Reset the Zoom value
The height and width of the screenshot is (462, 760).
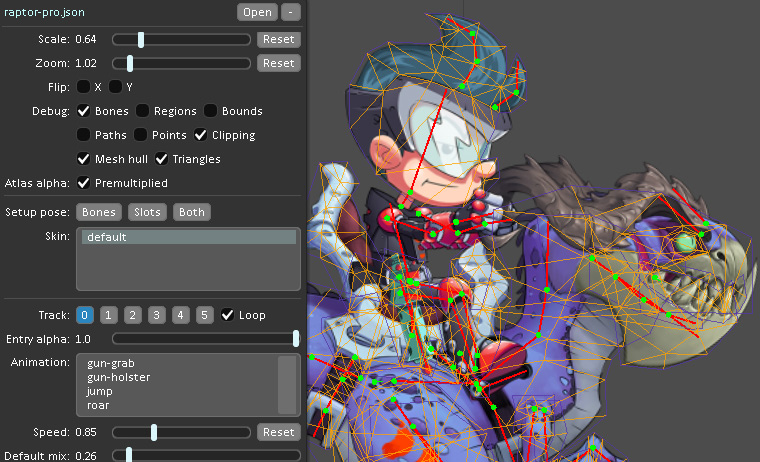coord(279,63)
